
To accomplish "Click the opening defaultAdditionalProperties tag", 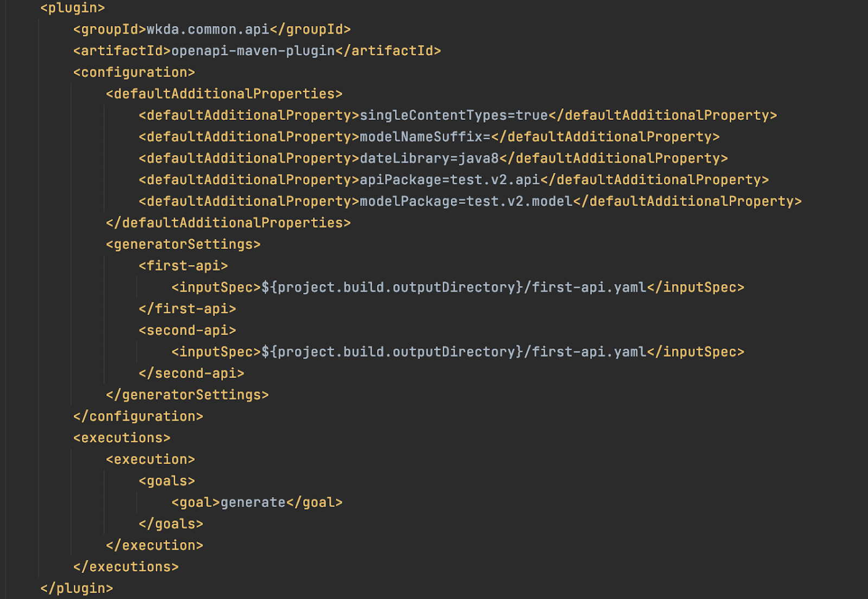I will pos(224,94).
